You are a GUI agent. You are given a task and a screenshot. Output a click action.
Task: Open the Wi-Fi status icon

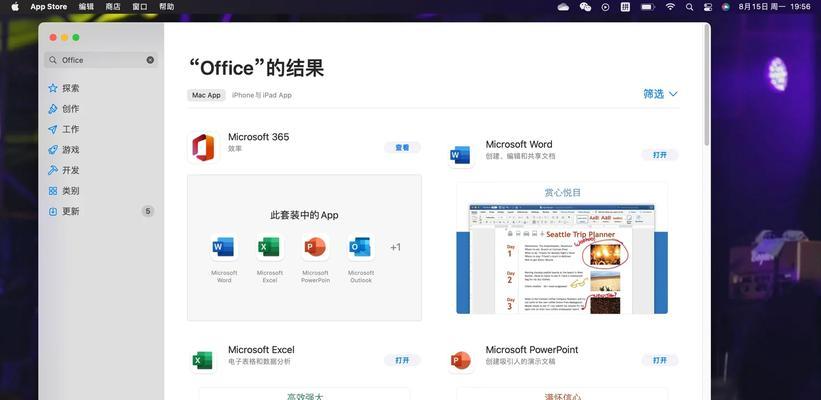point(670,7)
